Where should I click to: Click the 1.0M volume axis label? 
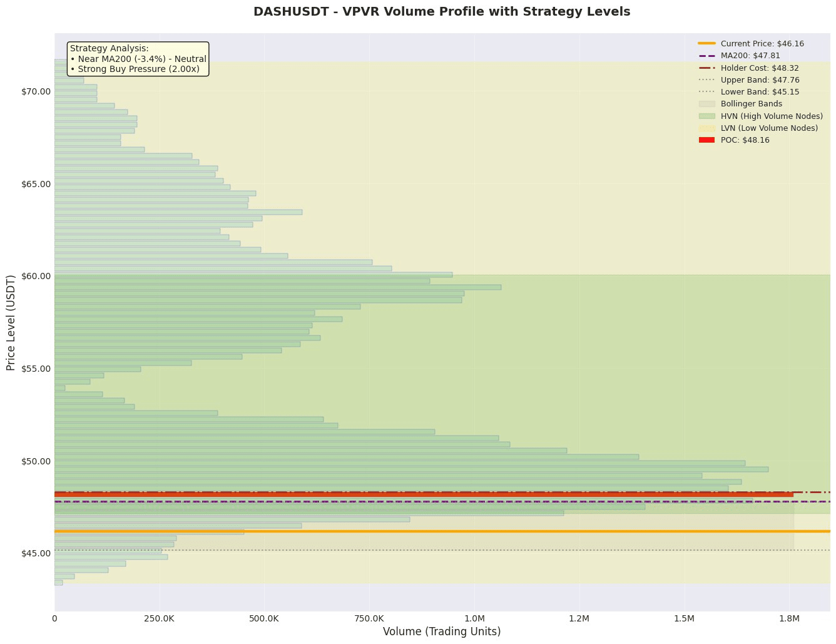pos(474,619)
